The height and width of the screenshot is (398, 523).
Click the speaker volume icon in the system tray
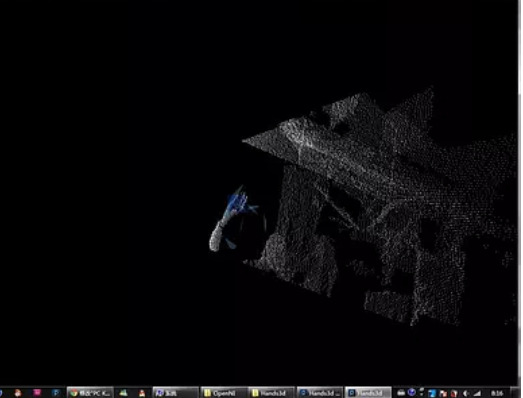tap(466, 394)
